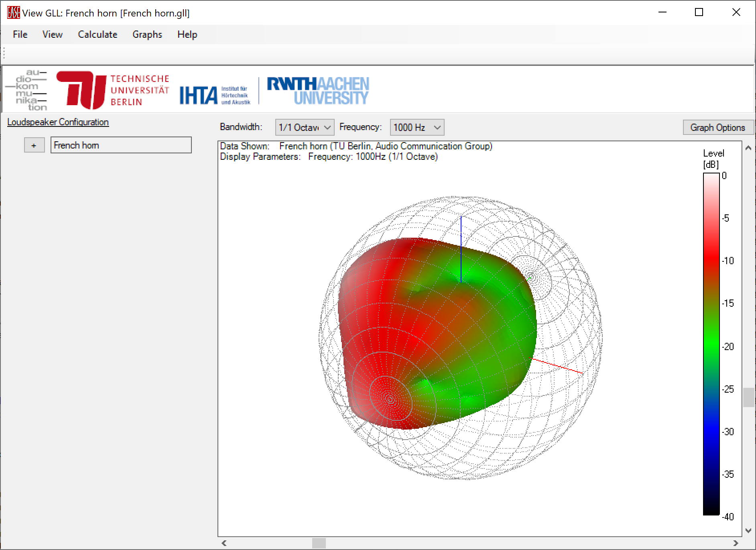This screenshot has width=756, height=550.
Task: Click the toolbar grip handle
Action: pos(4,54)
